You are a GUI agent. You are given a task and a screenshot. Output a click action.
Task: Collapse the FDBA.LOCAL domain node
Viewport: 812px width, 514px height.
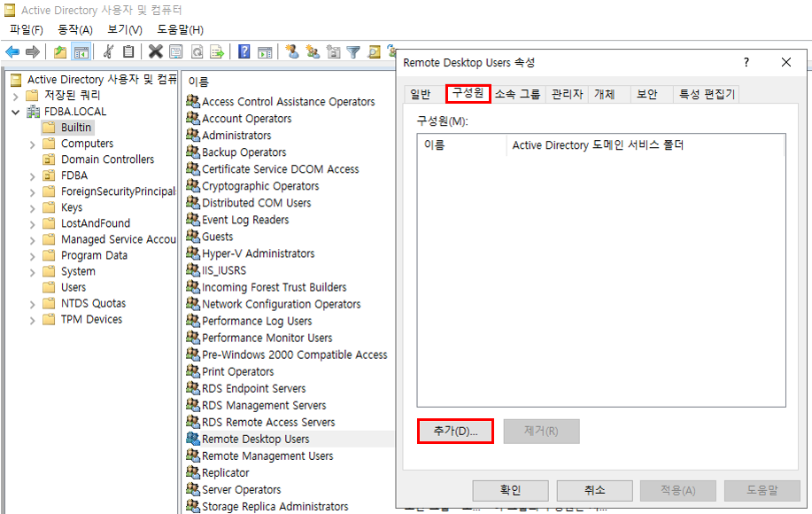(x=16, y=112)
